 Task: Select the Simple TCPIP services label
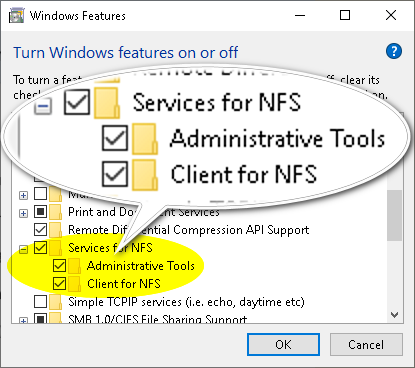tap(186, 302)
